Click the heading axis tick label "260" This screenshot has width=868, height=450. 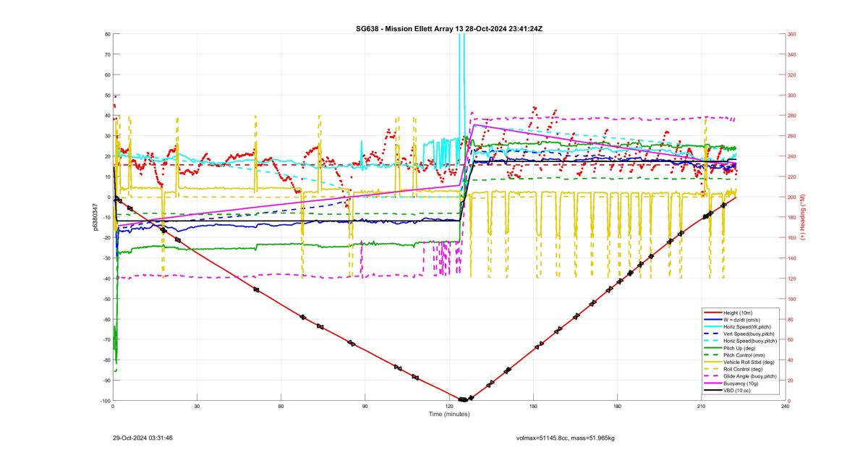[792, 136]
